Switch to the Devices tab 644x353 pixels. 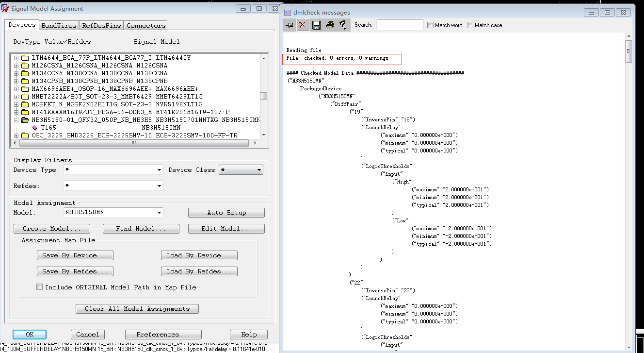[22, 25]
